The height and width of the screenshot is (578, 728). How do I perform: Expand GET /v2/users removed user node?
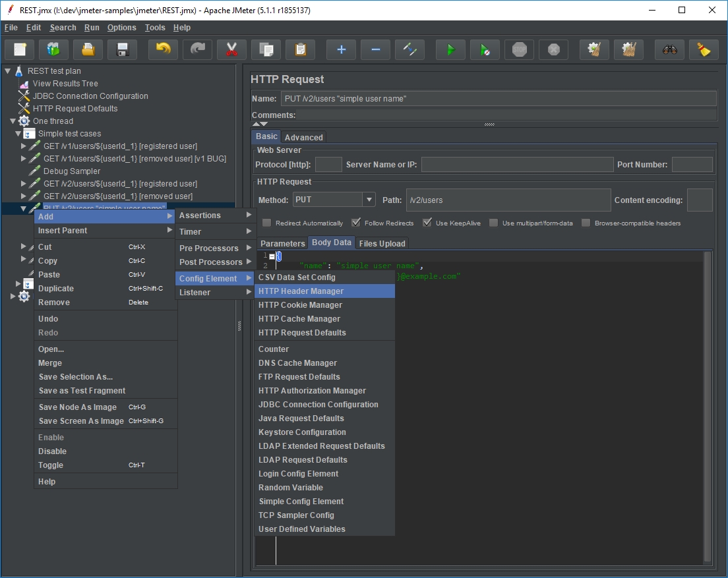[23, 196]
